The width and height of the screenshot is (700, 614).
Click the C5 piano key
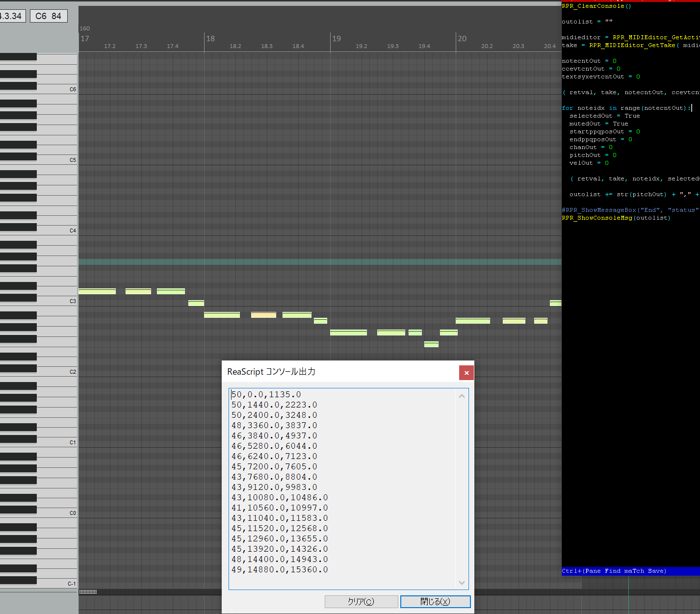pos(57,160)
